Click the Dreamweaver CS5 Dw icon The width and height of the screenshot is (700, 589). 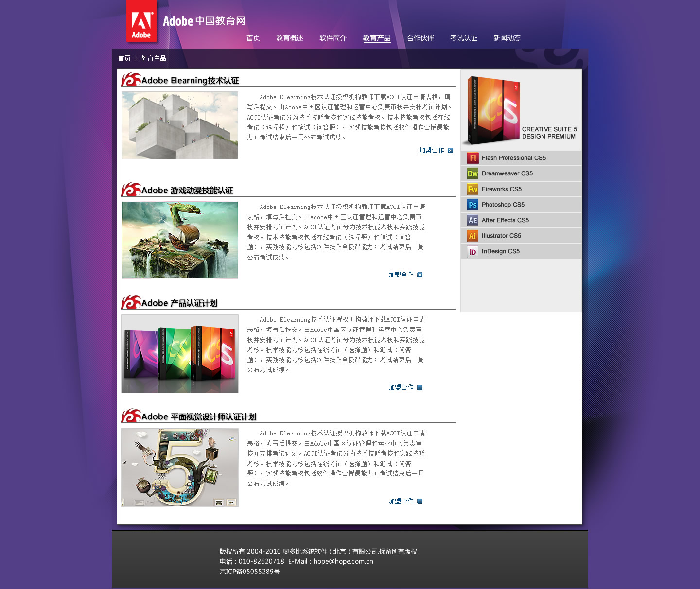(x=472, y=173)
